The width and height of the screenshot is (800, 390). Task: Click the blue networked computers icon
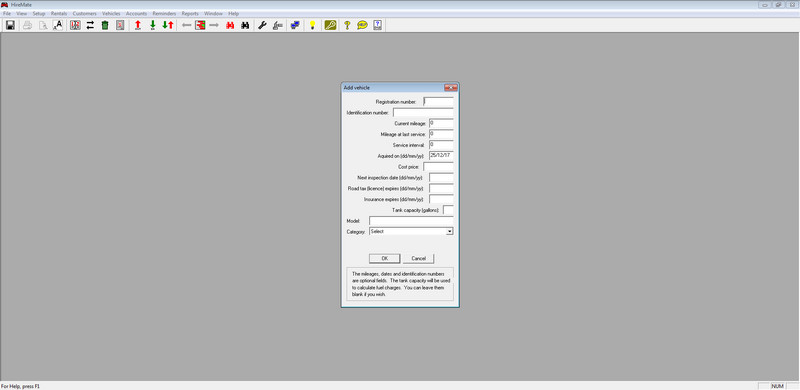pos(294,25)
